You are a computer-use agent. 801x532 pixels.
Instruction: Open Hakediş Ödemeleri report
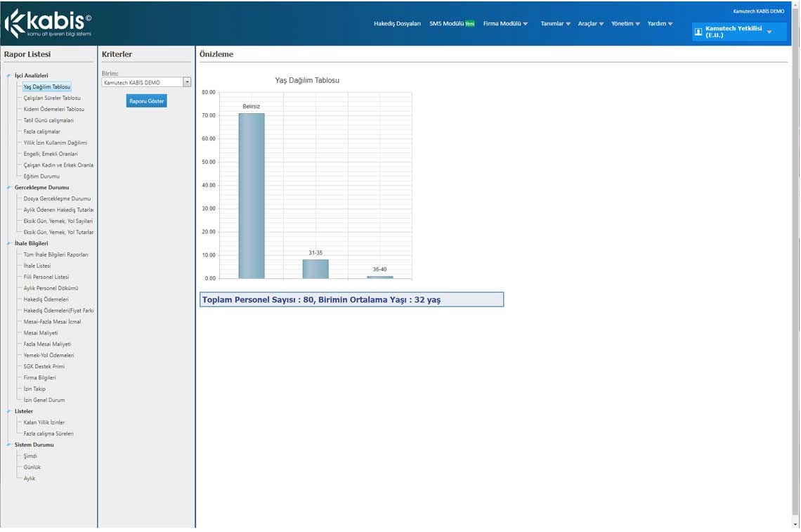pos(46,300)
